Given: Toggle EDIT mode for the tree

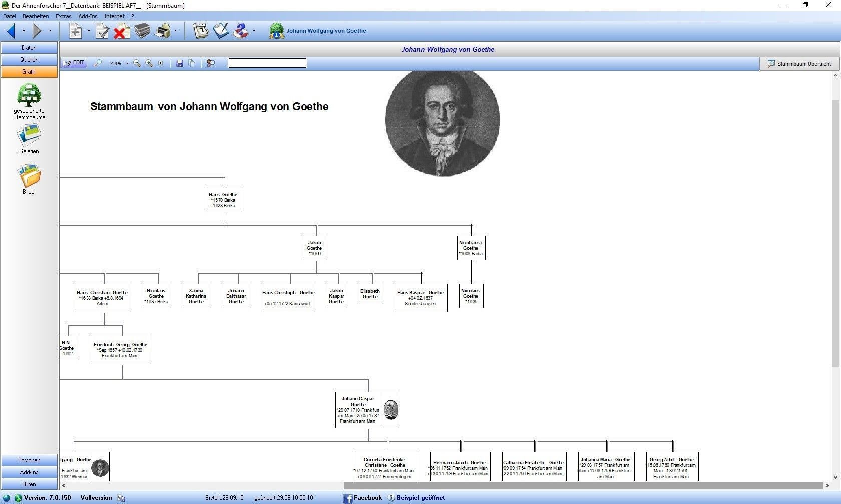Looking at the screenshot, I should pyautogui.click(x=74, y=63).
